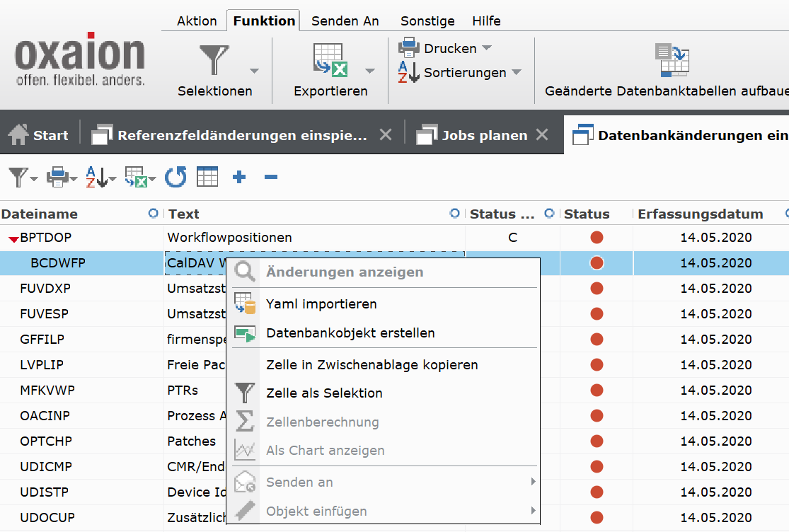Click the red status dot for the BPTDOP row

(x=597, y=238)
